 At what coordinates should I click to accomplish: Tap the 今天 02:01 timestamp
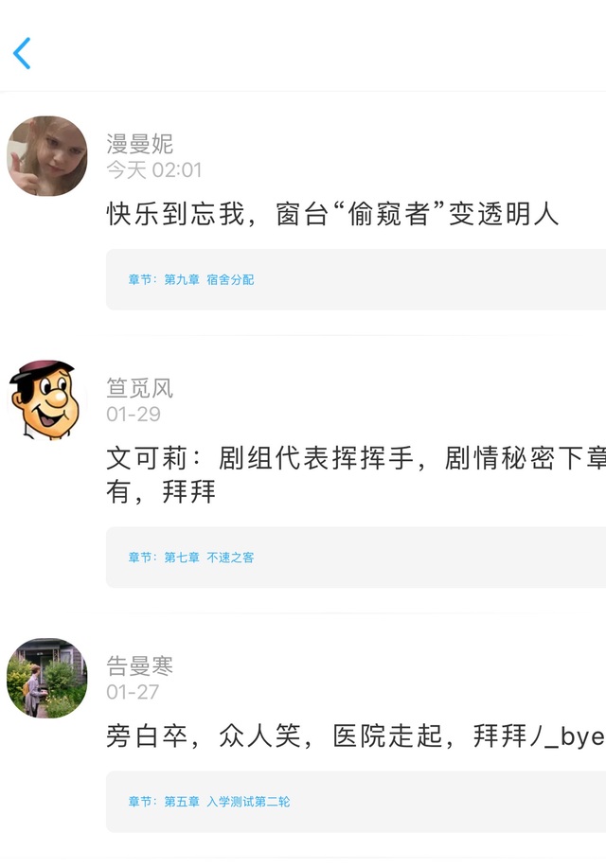pyautogui.click(x=154, y=170)
